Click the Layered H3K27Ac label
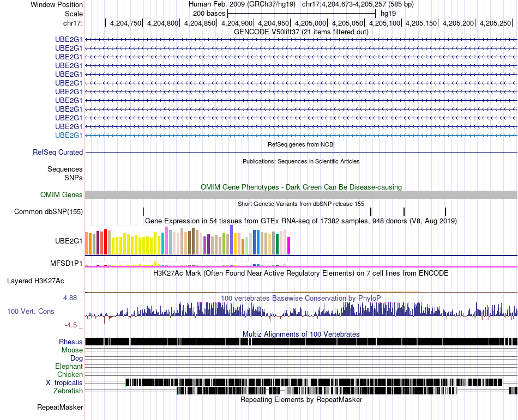 point(35,281)
